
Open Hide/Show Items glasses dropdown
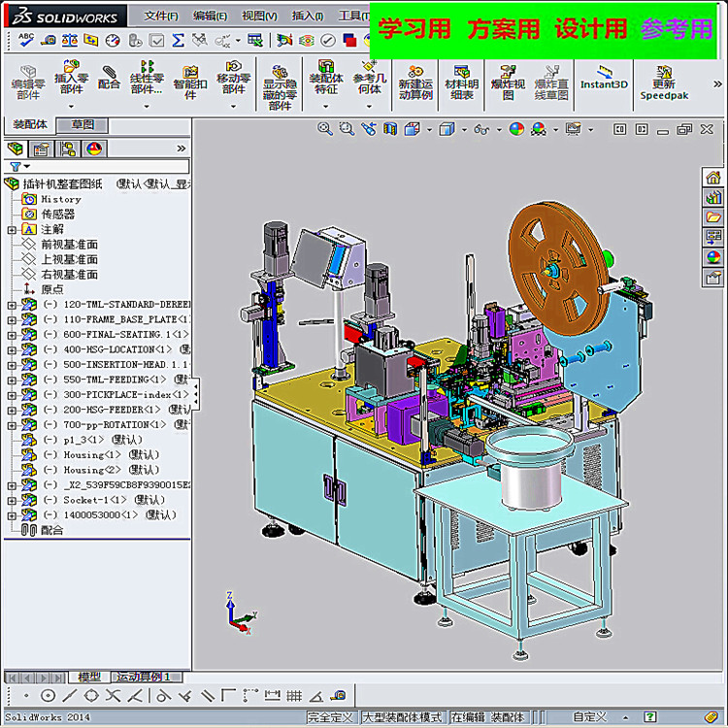click(x=499, y=129)
